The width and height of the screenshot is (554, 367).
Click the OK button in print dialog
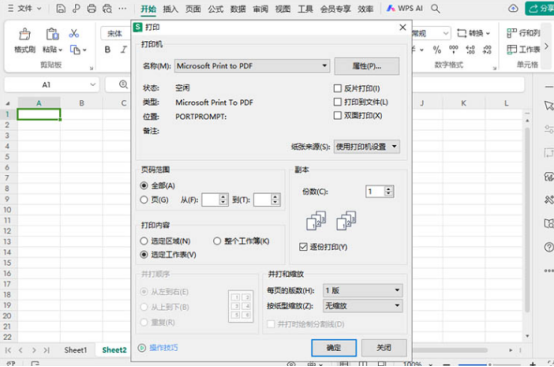(x=334, y=348)
